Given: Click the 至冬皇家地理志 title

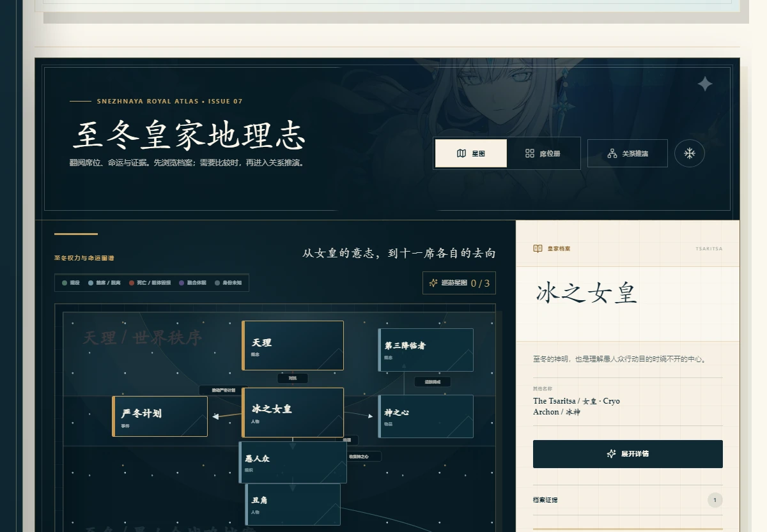Looking at the screenshot, I should [x=189, y=135].
